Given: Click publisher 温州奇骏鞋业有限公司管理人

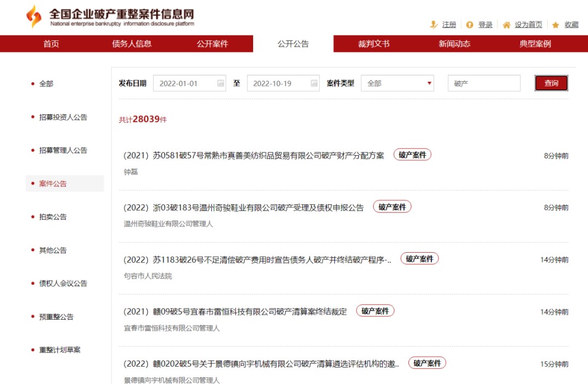Looking at the screenshot, I should (168, 224).
